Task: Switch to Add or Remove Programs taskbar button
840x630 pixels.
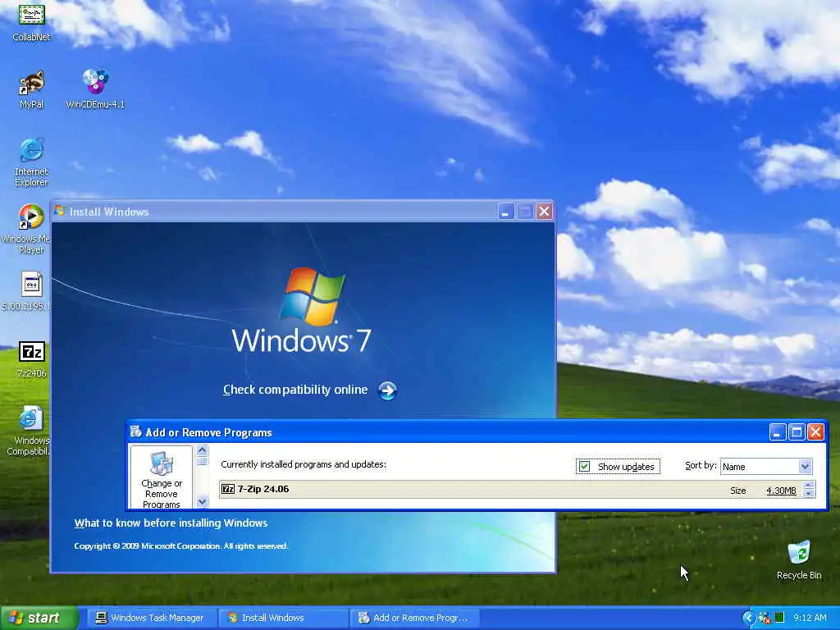Action: (x=414, y=618)
